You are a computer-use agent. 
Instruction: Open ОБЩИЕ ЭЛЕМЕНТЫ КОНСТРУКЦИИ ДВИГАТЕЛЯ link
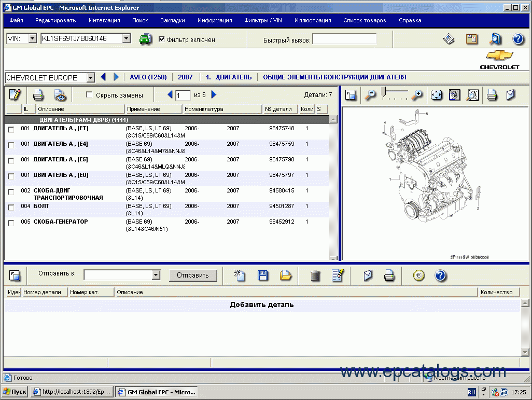[334, 77]
